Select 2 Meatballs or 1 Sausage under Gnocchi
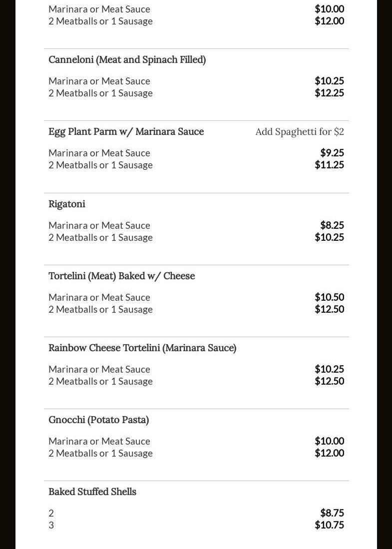 click(x=100, y=453)
